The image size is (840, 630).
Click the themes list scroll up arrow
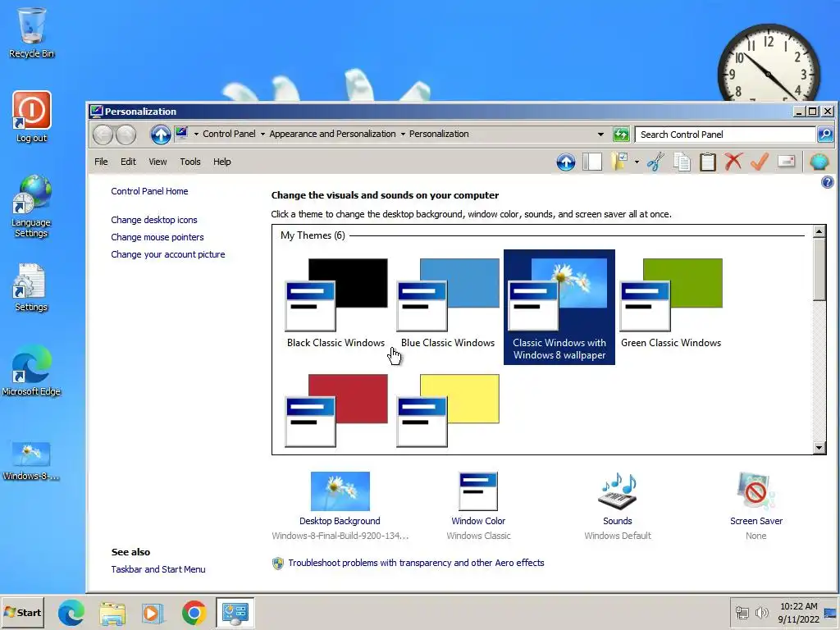[819, 231]
